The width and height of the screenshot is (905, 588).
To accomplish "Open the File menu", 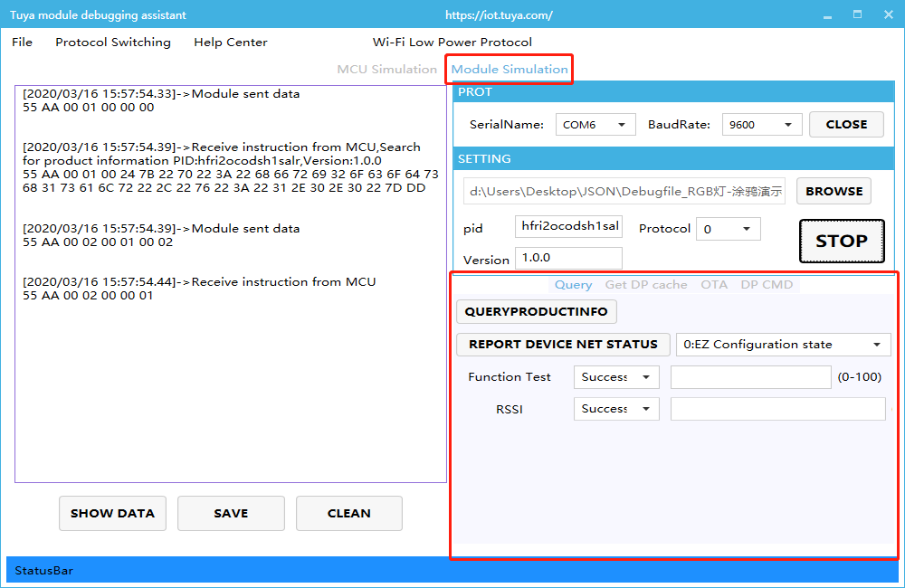I will (22, 43).
